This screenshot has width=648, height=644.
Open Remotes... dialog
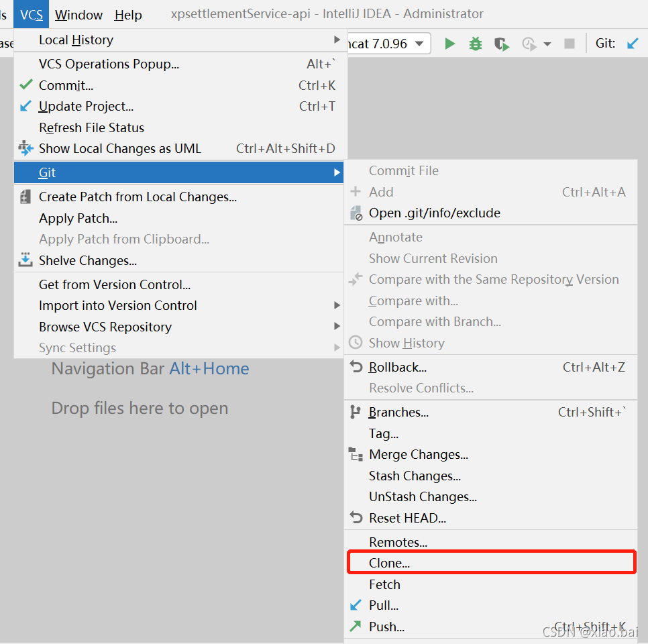490,542
